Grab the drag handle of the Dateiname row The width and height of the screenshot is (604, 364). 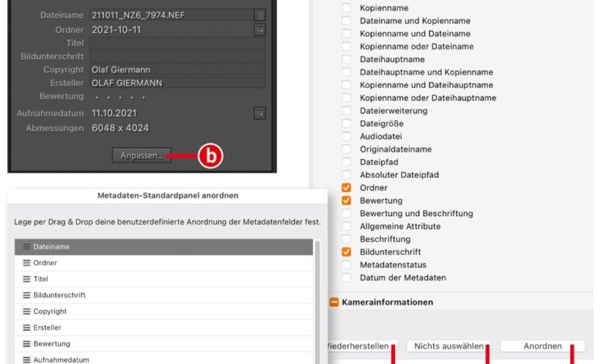click(x=26, y=246)
